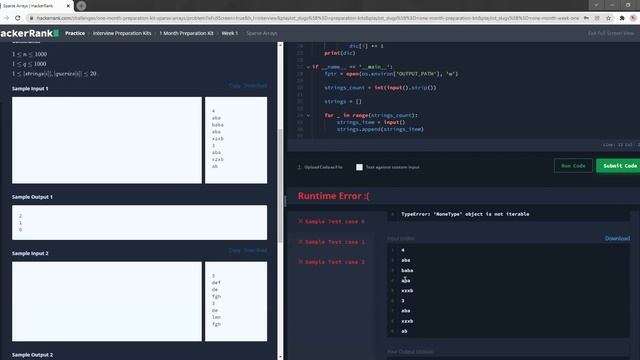
Task: Click the cursor position indicator in editor status bar
Action: (x=621, y=145)
